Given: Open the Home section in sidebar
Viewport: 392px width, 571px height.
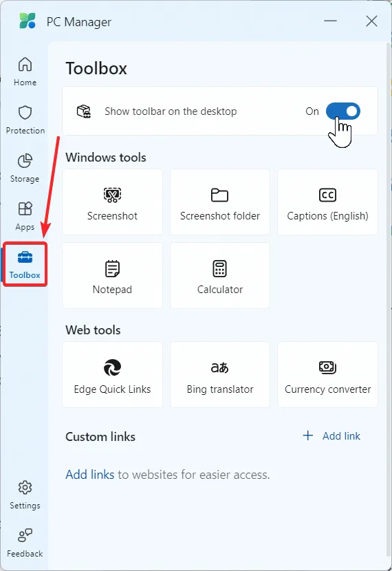Looking at the screenshot, I should 25,72.
